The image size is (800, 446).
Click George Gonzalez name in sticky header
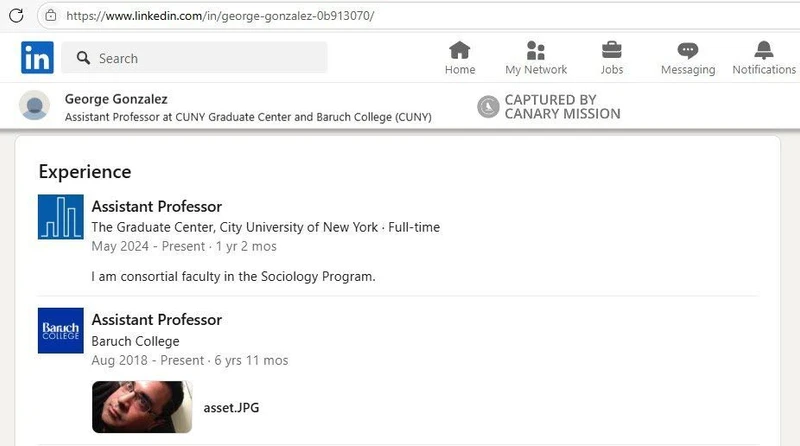(x=116, y=99)
